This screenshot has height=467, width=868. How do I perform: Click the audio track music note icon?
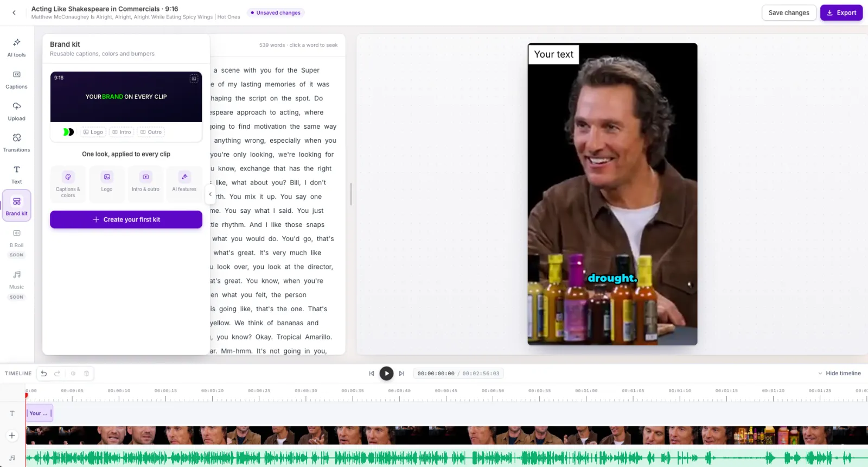click(12, 458)
